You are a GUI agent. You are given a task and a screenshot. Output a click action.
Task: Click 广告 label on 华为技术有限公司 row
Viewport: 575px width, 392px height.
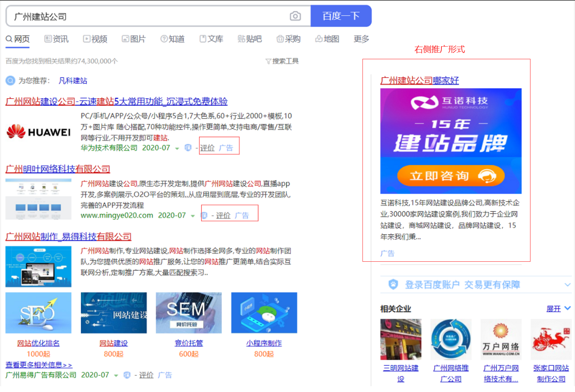pyautogui.click(x=226, y=148)
